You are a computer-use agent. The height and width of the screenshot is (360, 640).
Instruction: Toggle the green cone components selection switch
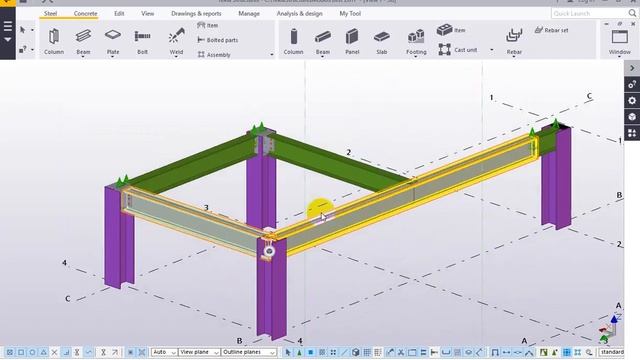[x=299, y=352]
